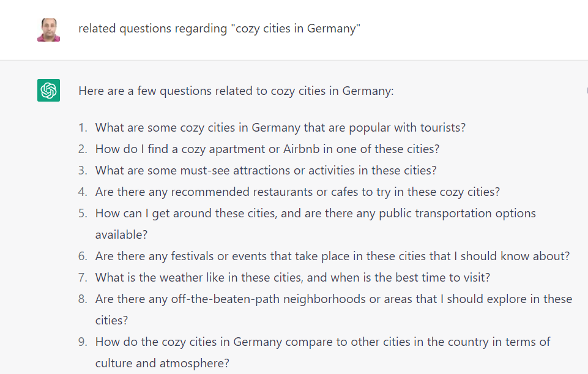
Task: Click question 4 about restaurants or cafes
Action: point(297,192)
